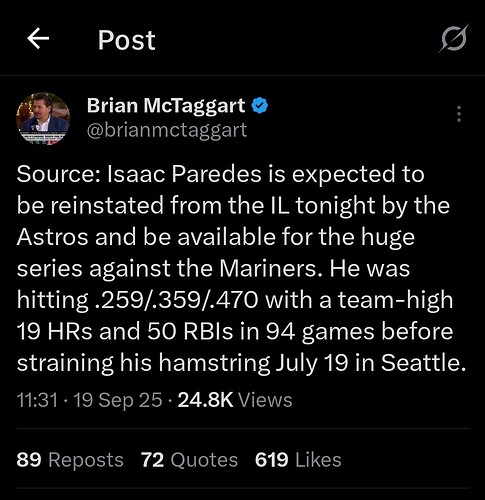This screenshot has width=485, height=500.
Task: Click the text 19 HRs and 50 RBIs
Action: [x=124, y=332]
